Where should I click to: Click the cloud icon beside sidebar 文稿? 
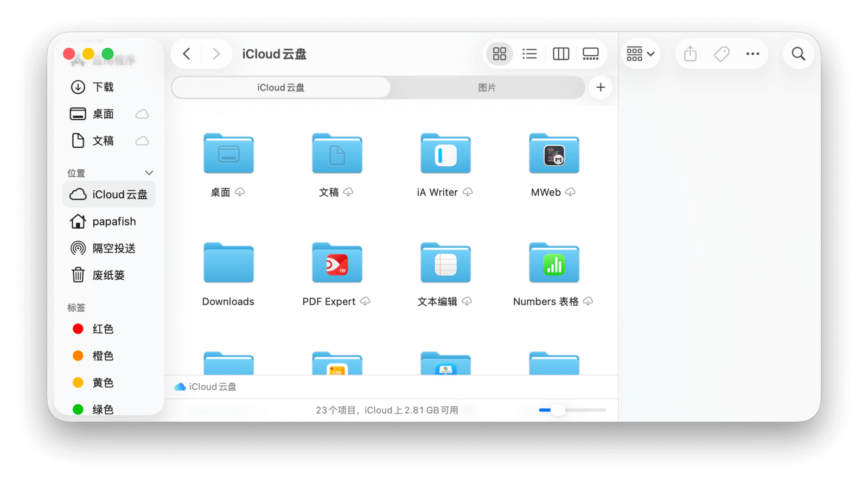tap(142, 141)
